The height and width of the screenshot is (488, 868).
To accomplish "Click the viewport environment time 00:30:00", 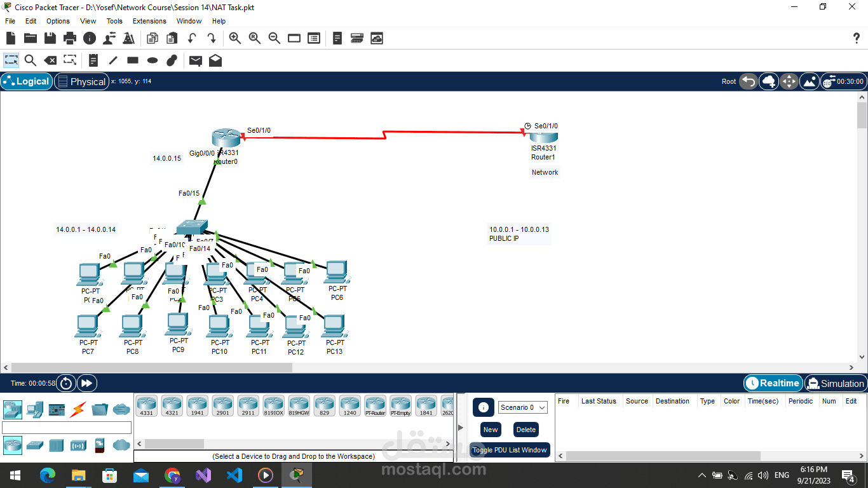I will point(843,81).
